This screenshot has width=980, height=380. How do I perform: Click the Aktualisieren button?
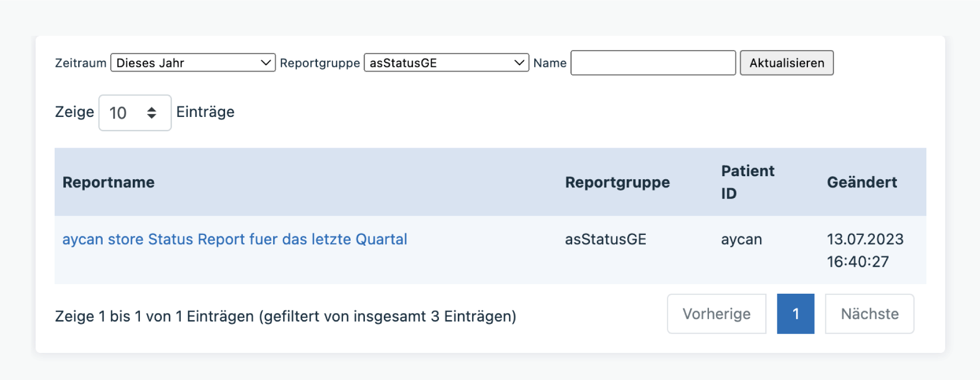787,63
